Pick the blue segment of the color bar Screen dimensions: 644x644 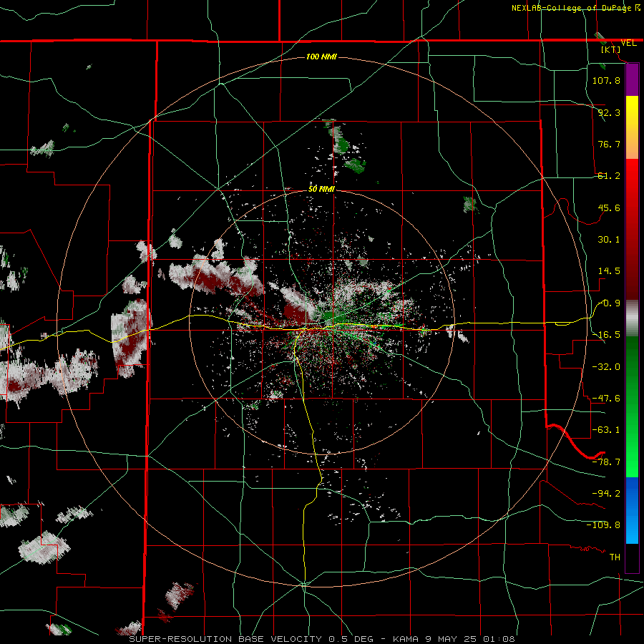632,510
